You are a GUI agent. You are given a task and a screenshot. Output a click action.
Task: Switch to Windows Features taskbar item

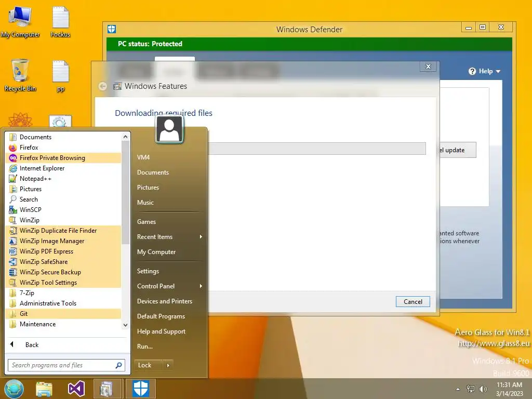(x=107, y=389)
